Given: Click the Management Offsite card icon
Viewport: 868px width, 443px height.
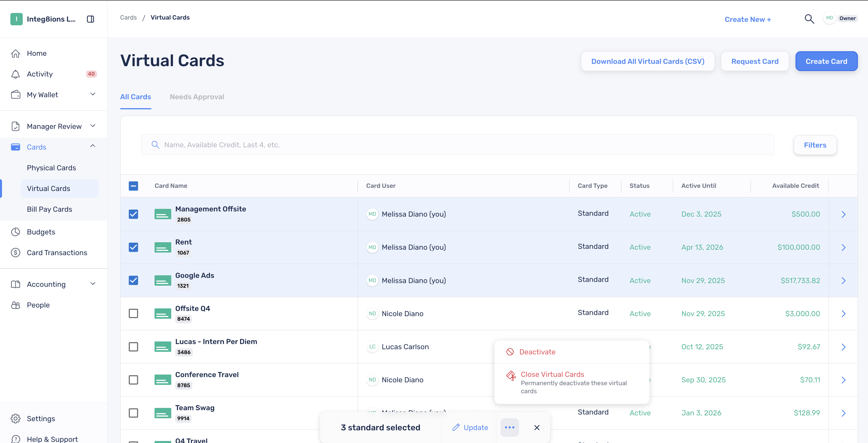Looking at the screenshot, I should (x=163, y=214).
